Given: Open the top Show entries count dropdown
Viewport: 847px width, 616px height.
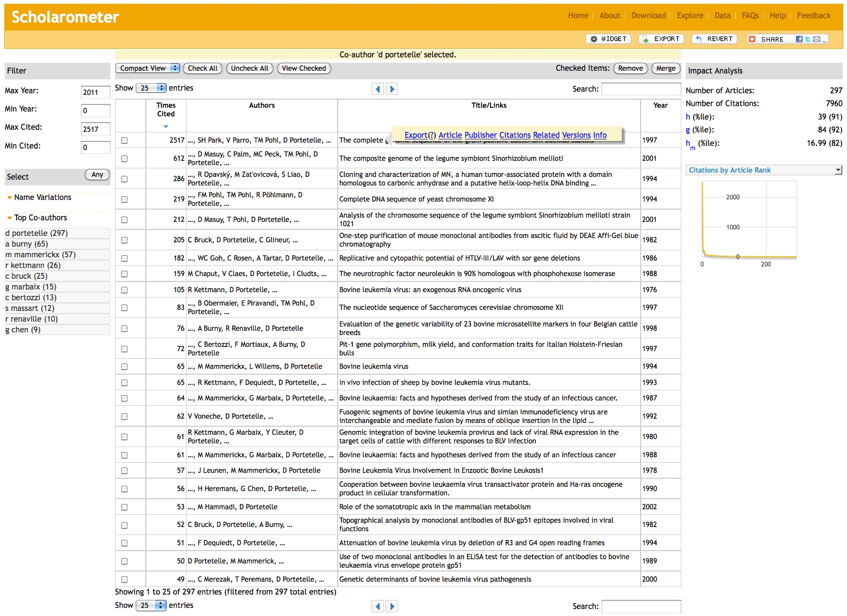Looking at the screenshot, I should pos(151,88).
